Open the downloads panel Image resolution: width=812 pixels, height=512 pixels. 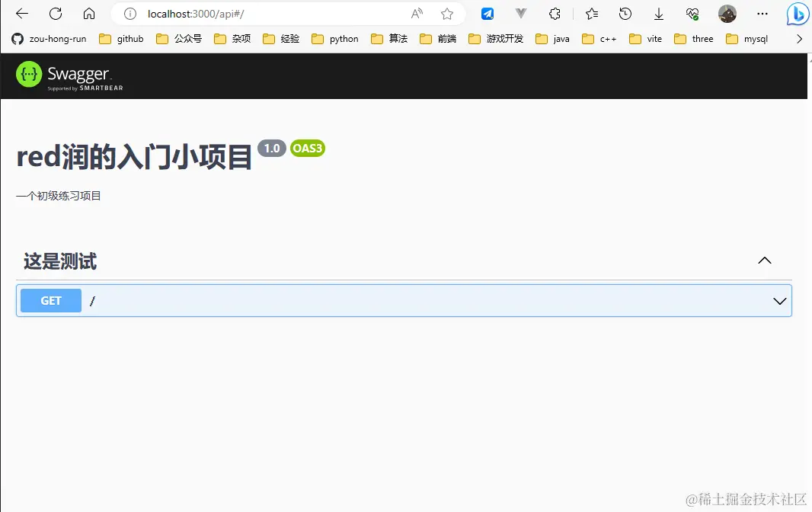[659, 14]
